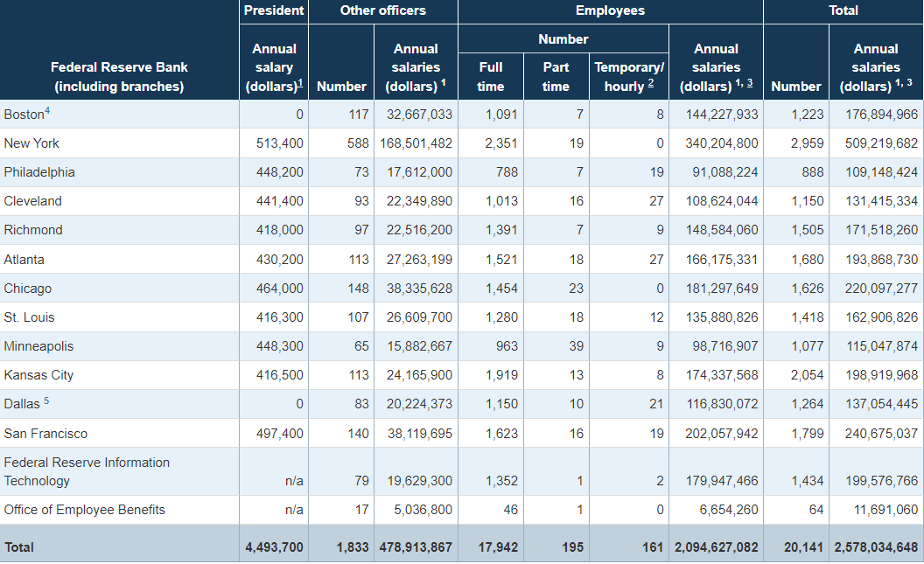Click New York president salary 513,400
This screenshot has height=564, width=924.
[x=280, y=143]
